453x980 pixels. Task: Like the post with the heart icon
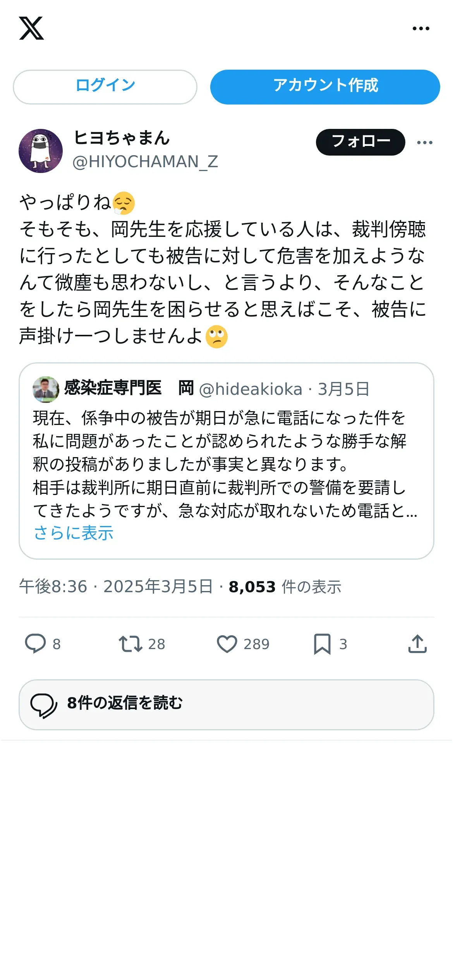coord(227,644)
